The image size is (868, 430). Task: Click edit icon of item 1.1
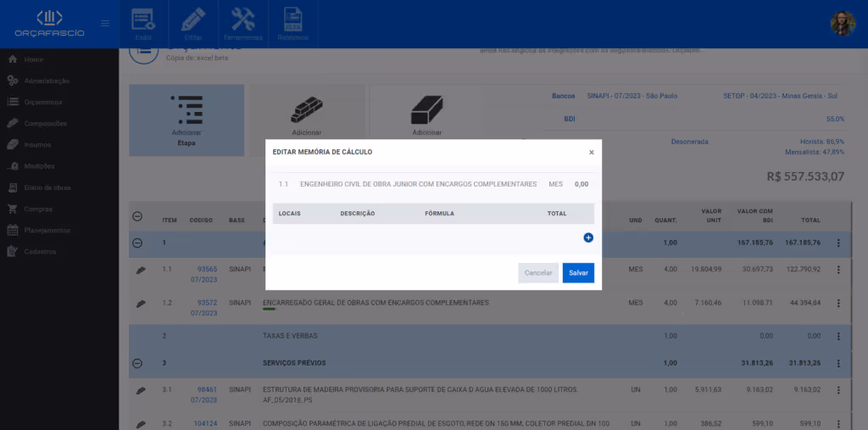coord(141,270)
